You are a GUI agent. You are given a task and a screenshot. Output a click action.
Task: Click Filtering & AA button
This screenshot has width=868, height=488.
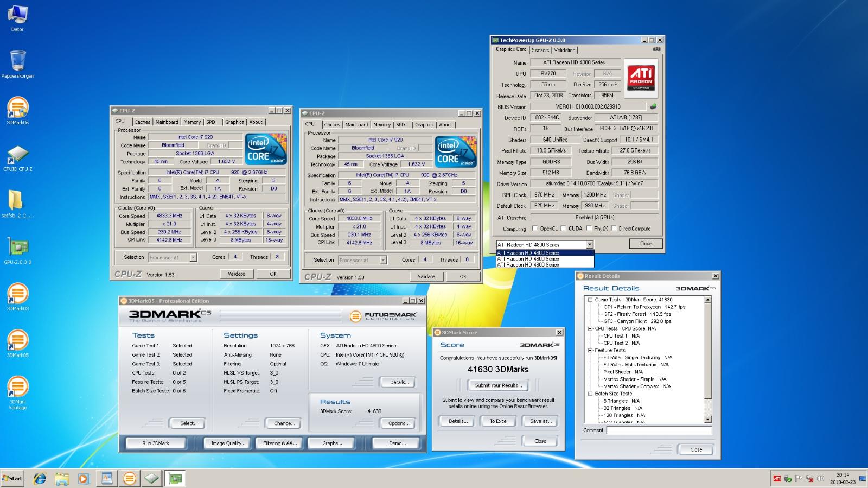coord(280,443)
